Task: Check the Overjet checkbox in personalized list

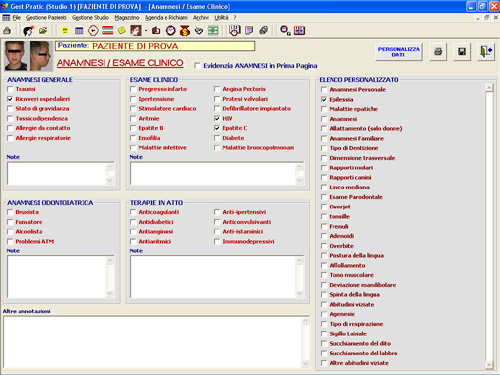Action: [324, 207]
